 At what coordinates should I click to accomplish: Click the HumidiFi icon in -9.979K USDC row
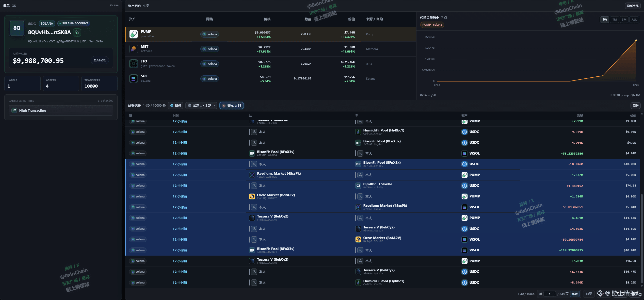tap(358, 132)
